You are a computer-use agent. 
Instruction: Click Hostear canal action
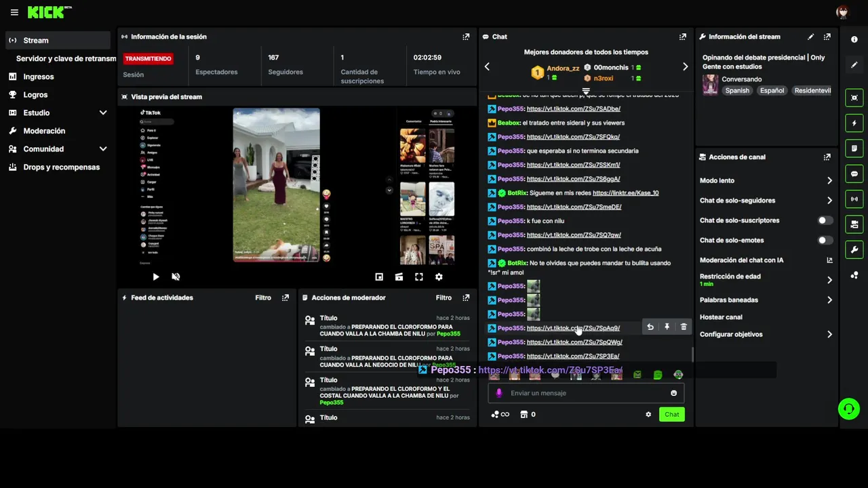[x=721, y=317]
